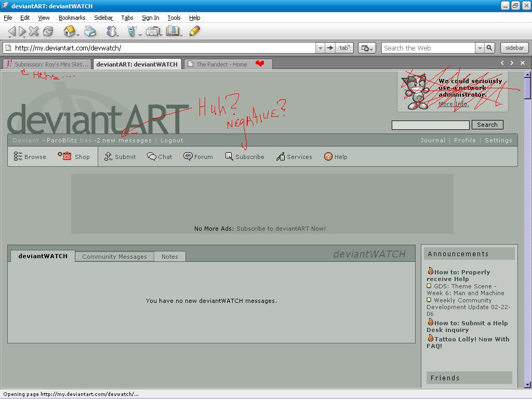Open the Sidebar menu
The height and width of the screenshot is (399, 532).
click(103, 18)
